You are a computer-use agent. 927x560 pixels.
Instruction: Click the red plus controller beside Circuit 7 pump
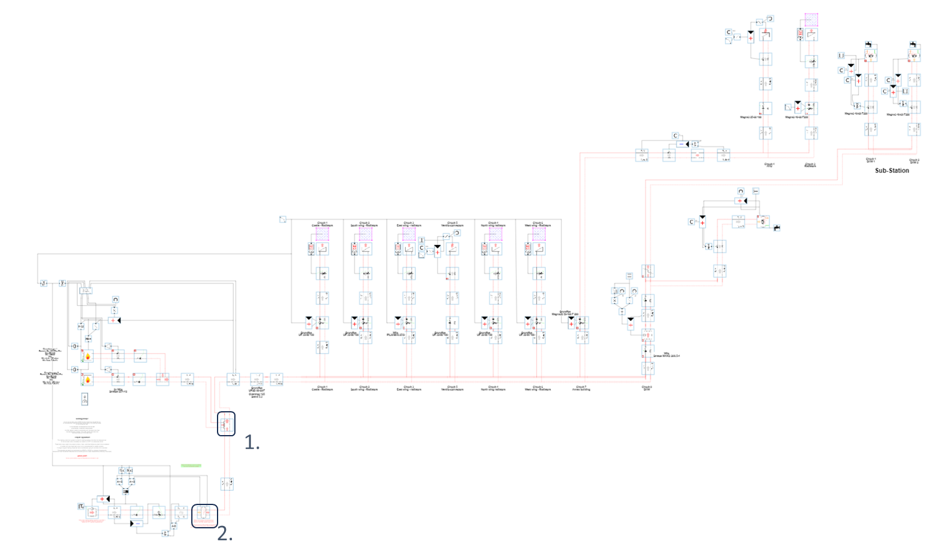[571, 324]
